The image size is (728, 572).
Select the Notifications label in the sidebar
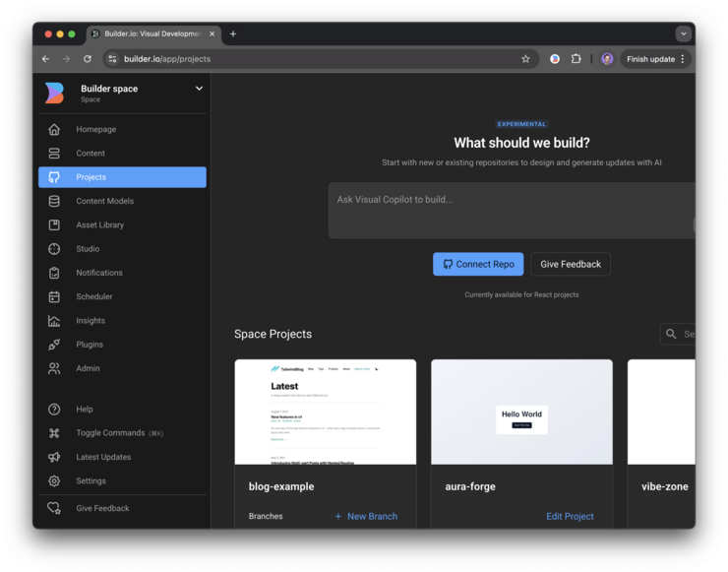point(99,273)
